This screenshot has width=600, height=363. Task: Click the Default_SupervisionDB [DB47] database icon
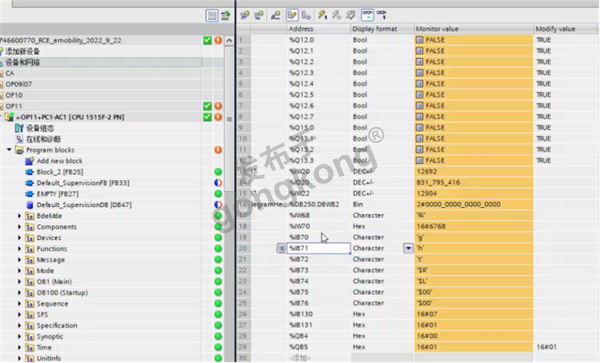coord(29,205)
